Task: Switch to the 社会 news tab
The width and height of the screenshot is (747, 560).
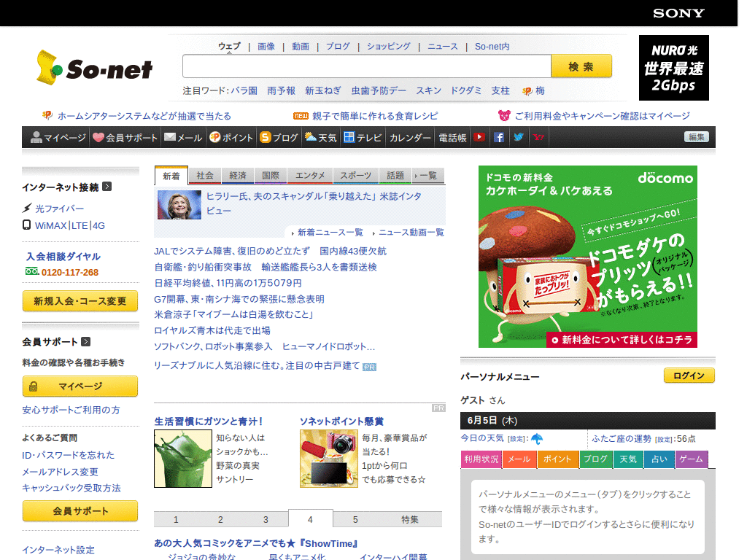Action: (x=205, y=175)
